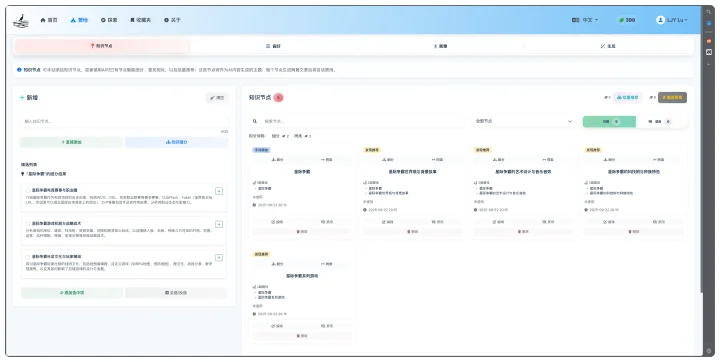Click the magnifier icon in node search
This screenshot has height=362, width=720.
tap(255, 121)
